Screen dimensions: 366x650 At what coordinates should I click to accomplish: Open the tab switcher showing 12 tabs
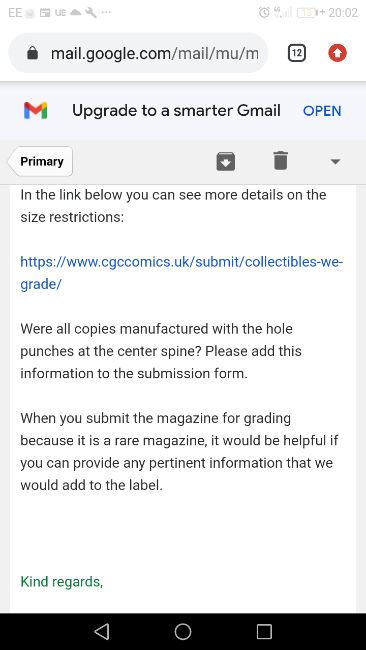point(297,53)
